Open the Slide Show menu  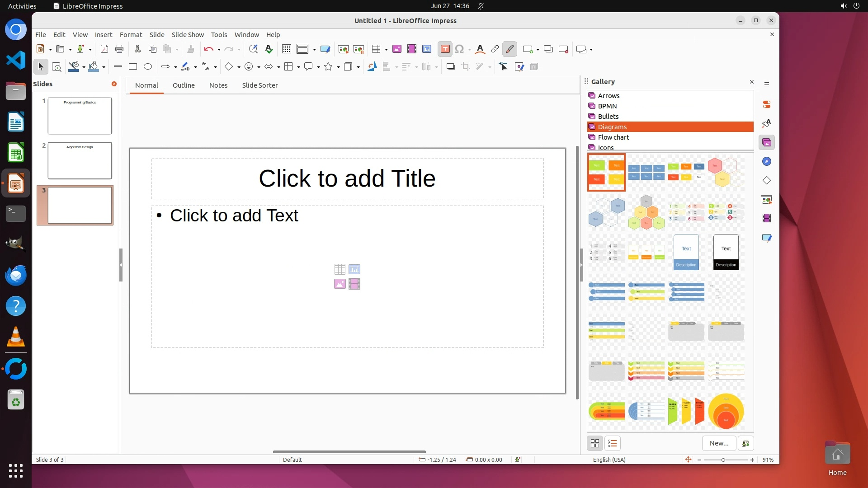pos(188,35)
